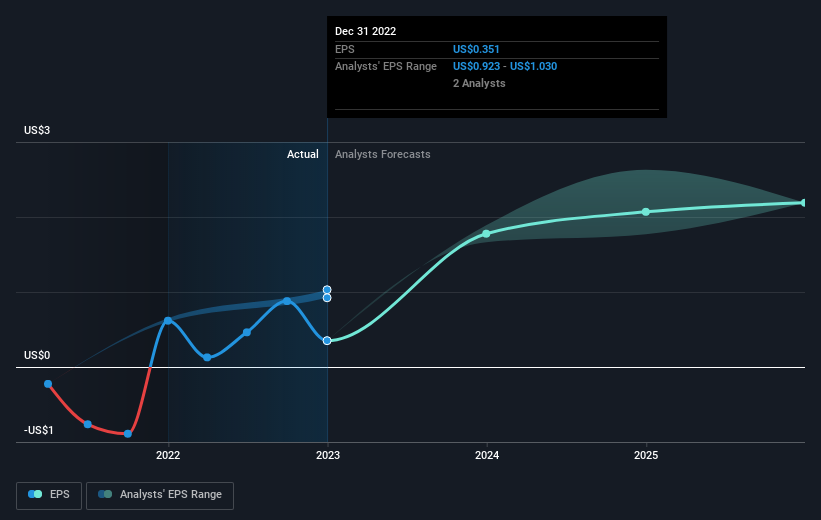Select the EPS point at 2023 boundary
This screenshot has width=821, height=520.
click(327, 341)
